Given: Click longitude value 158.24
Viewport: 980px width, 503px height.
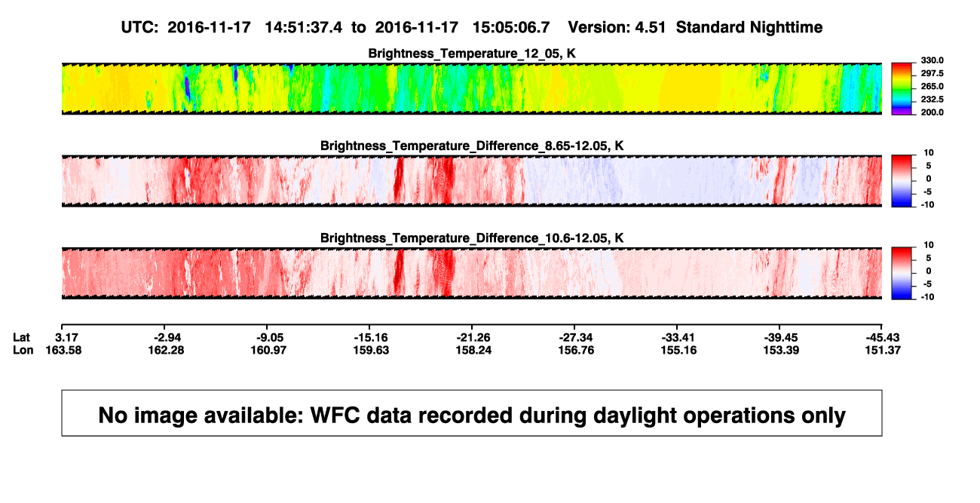Looking at the screenshot, I should coord(472,350).
